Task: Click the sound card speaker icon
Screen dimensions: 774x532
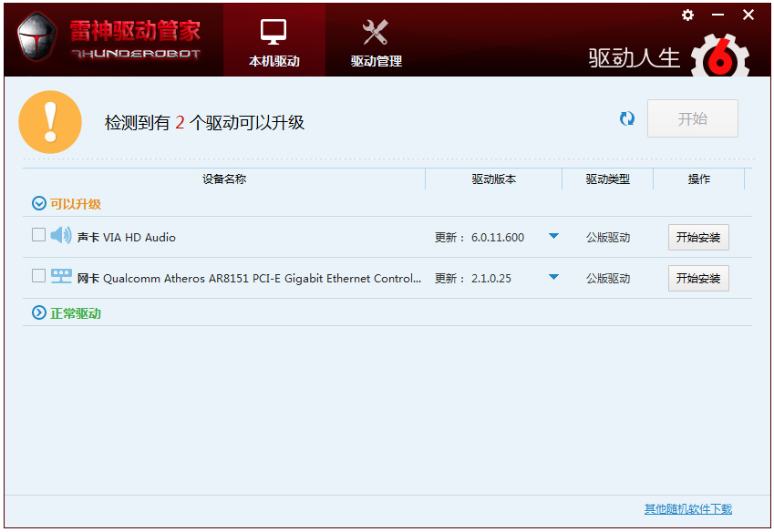Action: 61,236
